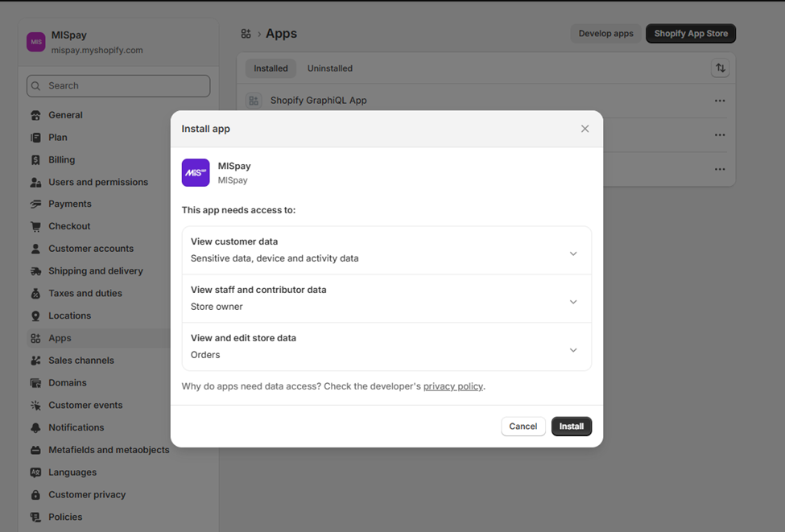Click the Apps grid icon in sidebar
The image size is (785, 532).
pos(35,338)
